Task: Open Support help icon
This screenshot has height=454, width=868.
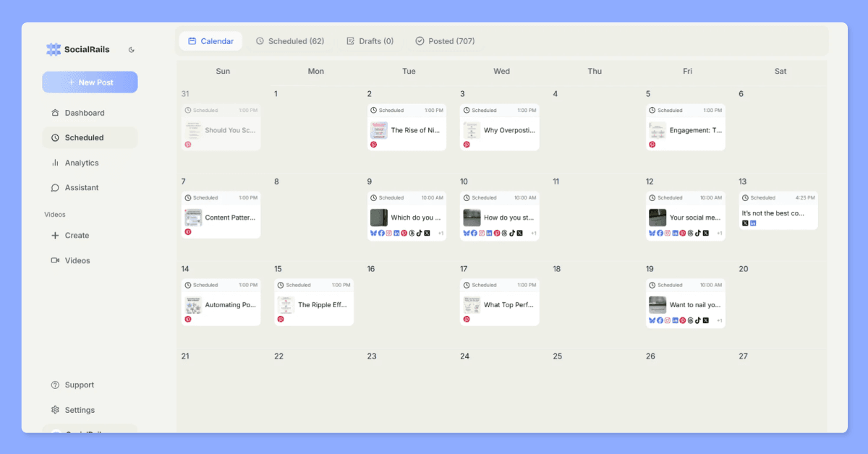Action: pos(55,385)
